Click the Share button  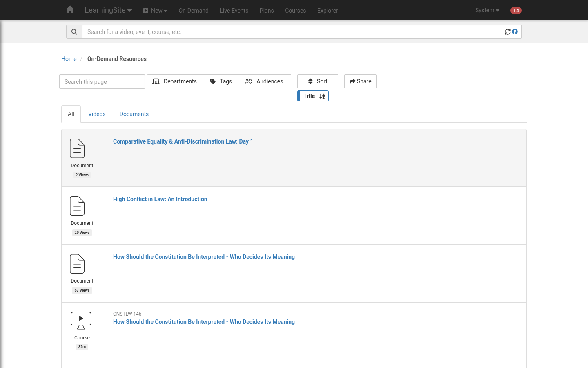(361, 81)
